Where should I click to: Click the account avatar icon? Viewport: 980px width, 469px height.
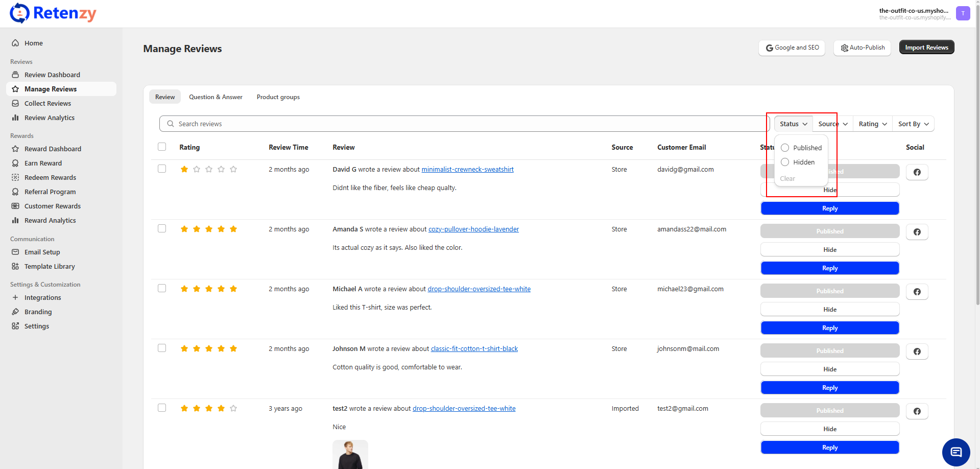[x=963, y=13]
